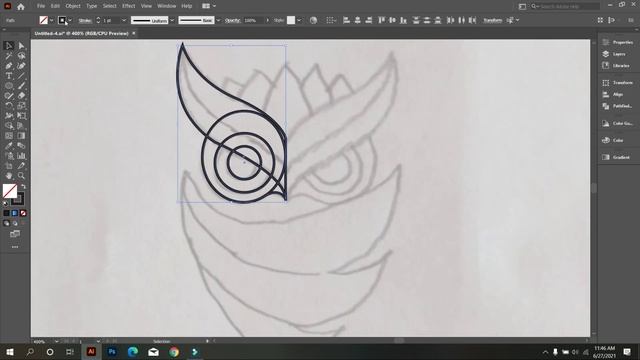The height and width of the screenshot is (360, 640).
Task: Select the Free Transform tool
Action: click(21, 116)
